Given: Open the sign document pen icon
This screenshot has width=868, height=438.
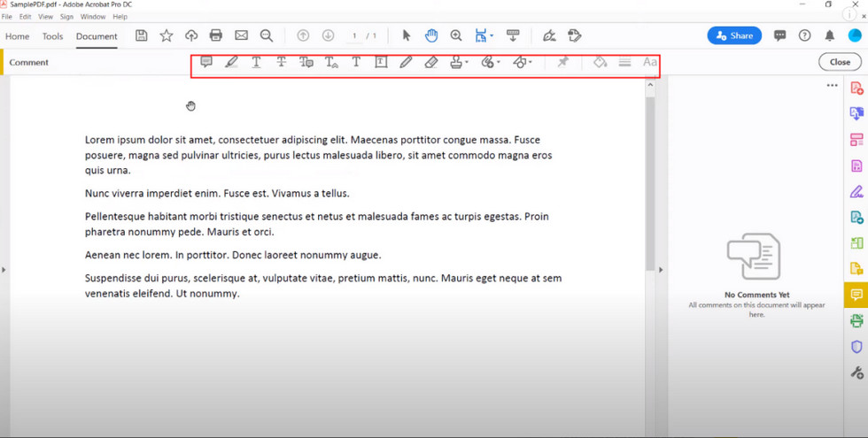Looking at the screenshot, I should click(x=549, y=36).
